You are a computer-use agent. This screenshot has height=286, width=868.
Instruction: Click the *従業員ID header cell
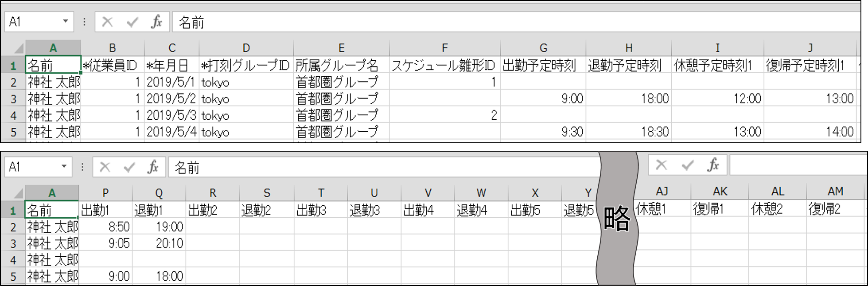(113, 65)
